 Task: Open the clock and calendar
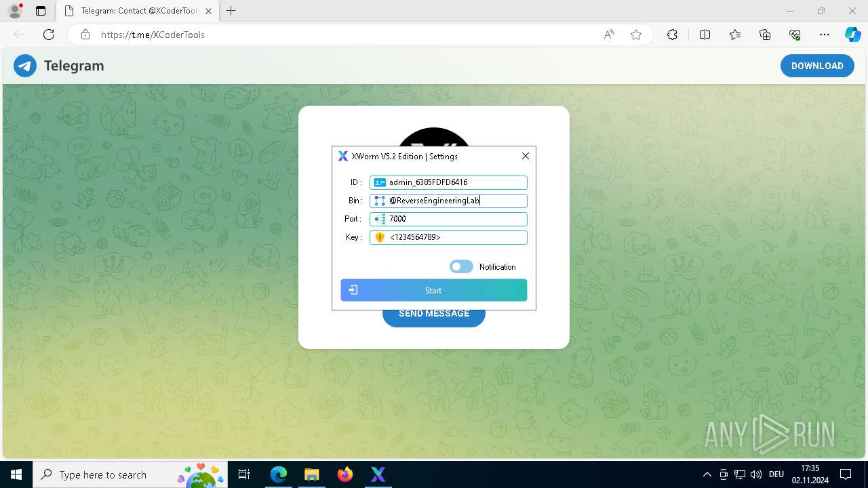click(x=810, y=474)
